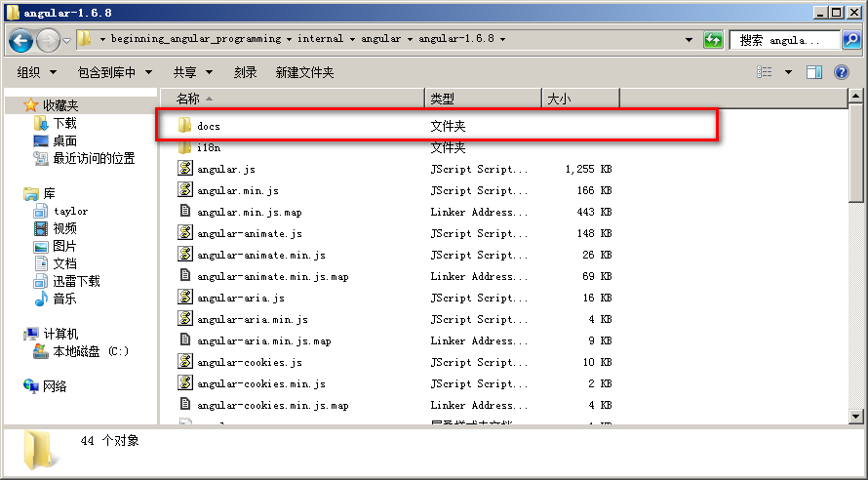Screen dimensions: 868x480
Task: Select the angular.min.js.map file icon
Action: pos(184,212)
